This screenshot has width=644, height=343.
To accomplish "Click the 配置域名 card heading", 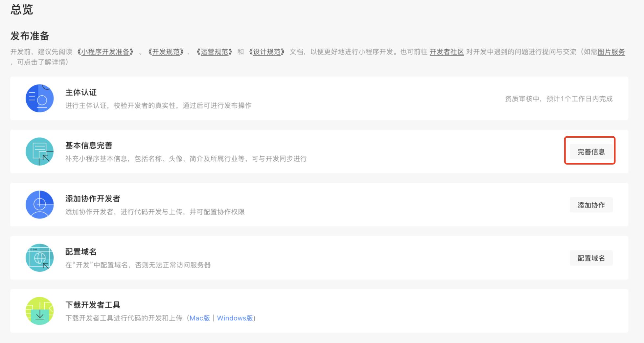I will (81, 252).
